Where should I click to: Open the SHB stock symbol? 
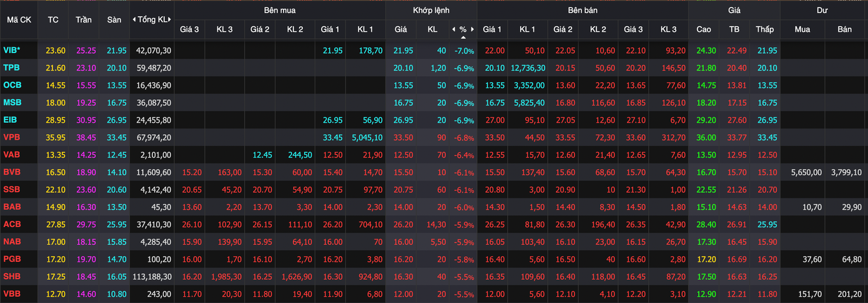pos(12,276)
